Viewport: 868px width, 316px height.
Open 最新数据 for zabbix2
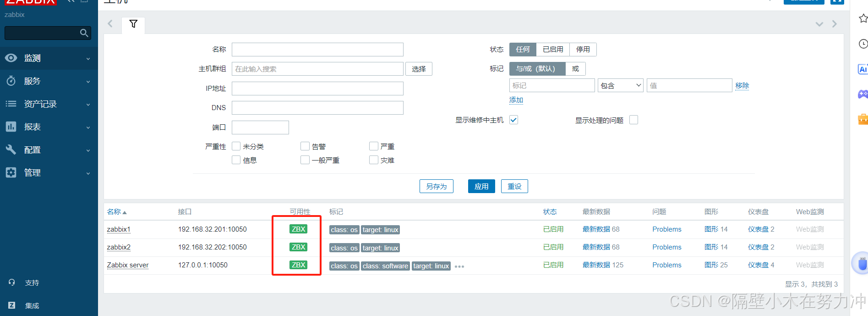pos(597,247)
